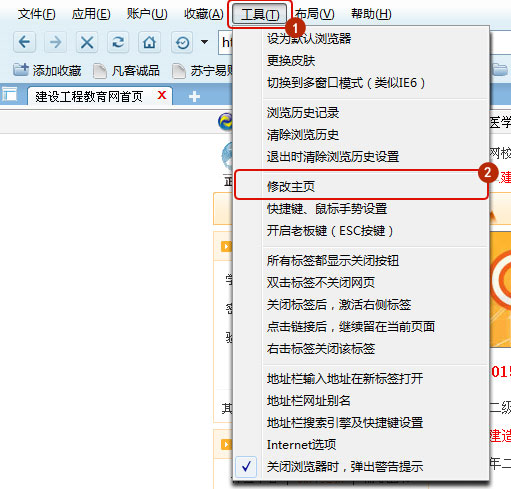The height and width of the screenshot is (489, 511).
Task: Open the history clock icon
Action: coord(182,42)
